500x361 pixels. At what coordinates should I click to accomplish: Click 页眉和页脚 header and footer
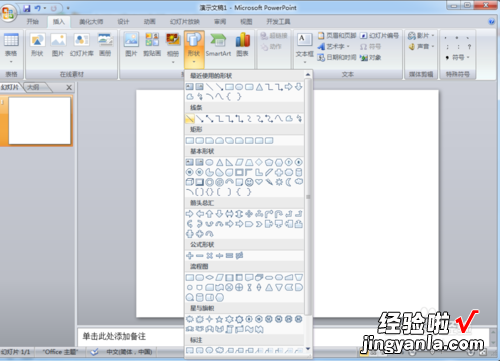(x=337, y=35)
